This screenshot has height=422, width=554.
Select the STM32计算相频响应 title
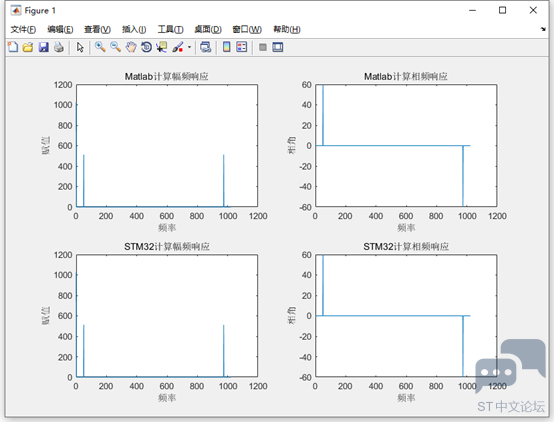[x=406, y=246]
